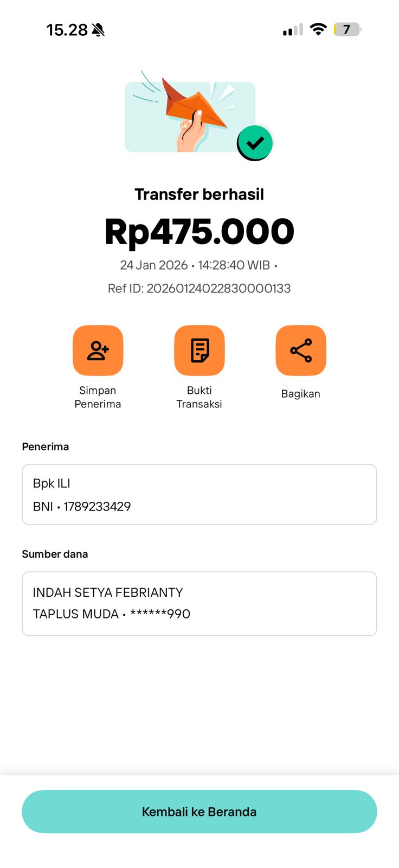Select the TAPLUS MUDA source account card
The height and width of the screenshot is (868, 399).
coord(199,603)
